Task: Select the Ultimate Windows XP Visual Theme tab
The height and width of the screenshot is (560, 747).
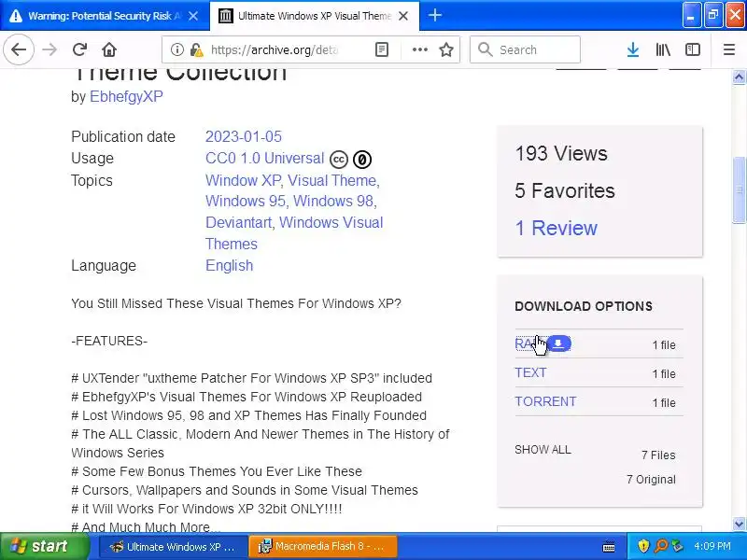Action: [315, 16]
